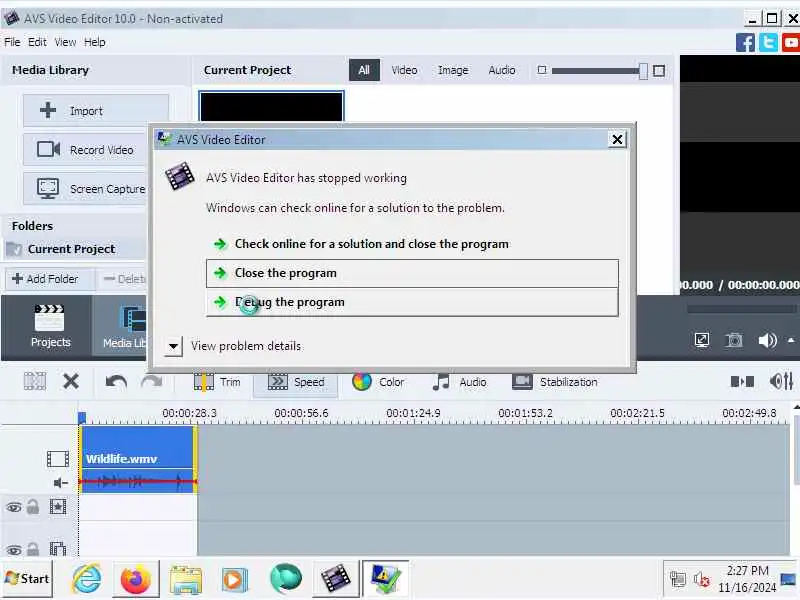Open the YouTube link icon

[x=791, y=43]
